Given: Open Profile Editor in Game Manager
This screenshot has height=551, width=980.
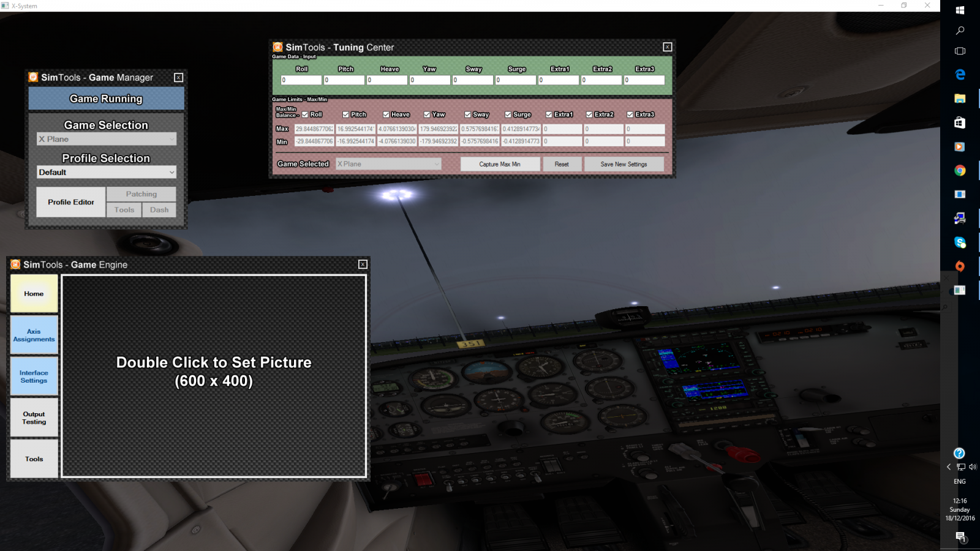Looking at the screenshot, I should [x=71, y=202].
